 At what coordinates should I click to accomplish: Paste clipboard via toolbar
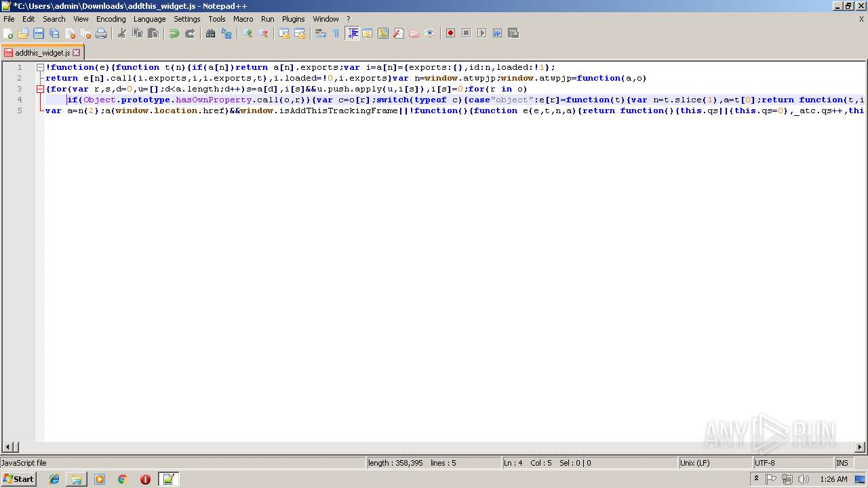tap(153, 33)
